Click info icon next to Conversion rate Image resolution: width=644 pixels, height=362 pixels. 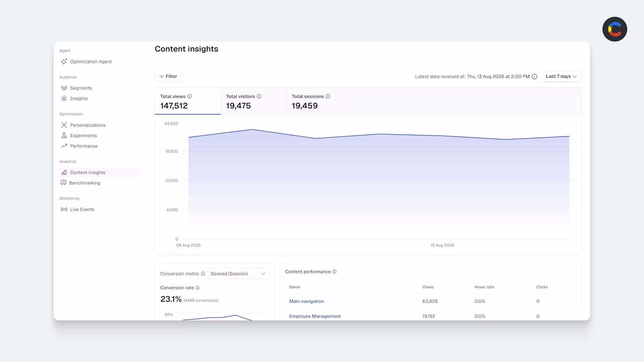(198, 288)
